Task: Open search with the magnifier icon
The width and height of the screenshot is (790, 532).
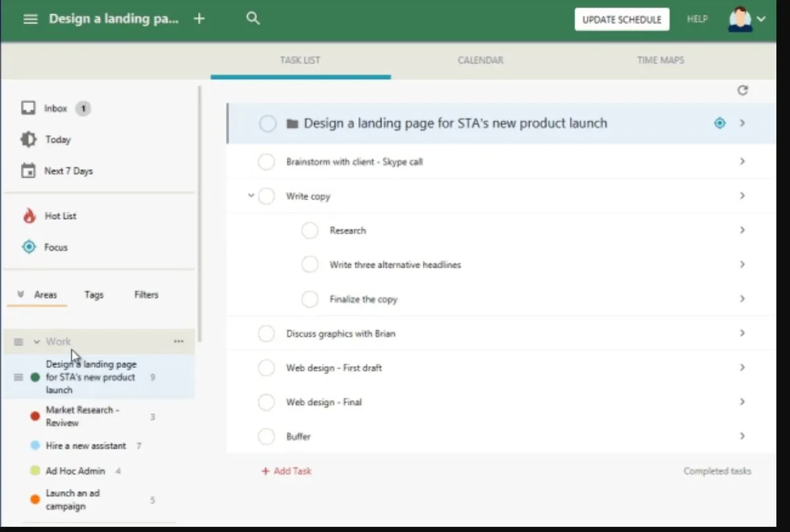Action: (253, 18)
